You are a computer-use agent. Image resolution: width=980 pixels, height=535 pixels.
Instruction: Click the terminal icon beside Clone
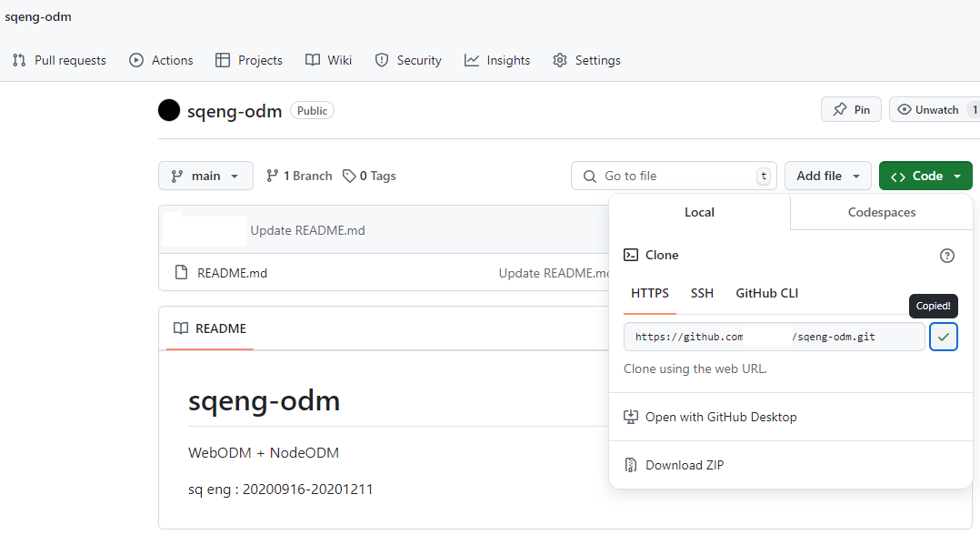point(631,255)
